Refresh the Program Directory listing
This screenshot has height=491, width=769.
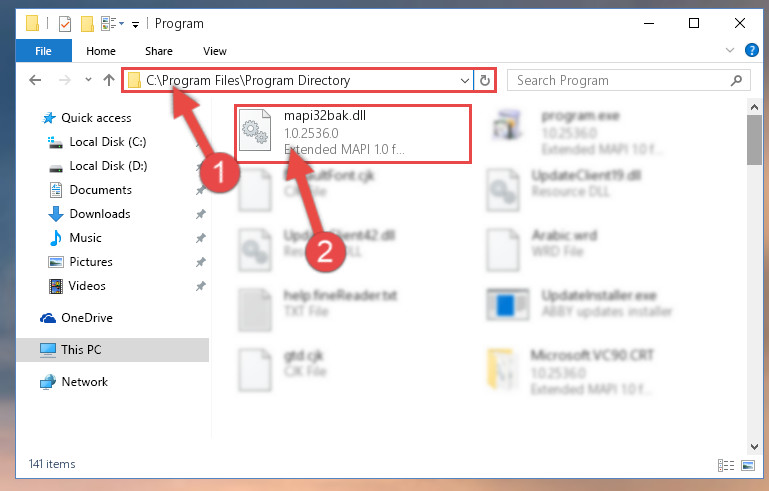pyautogui.click(x=485, y=80)
